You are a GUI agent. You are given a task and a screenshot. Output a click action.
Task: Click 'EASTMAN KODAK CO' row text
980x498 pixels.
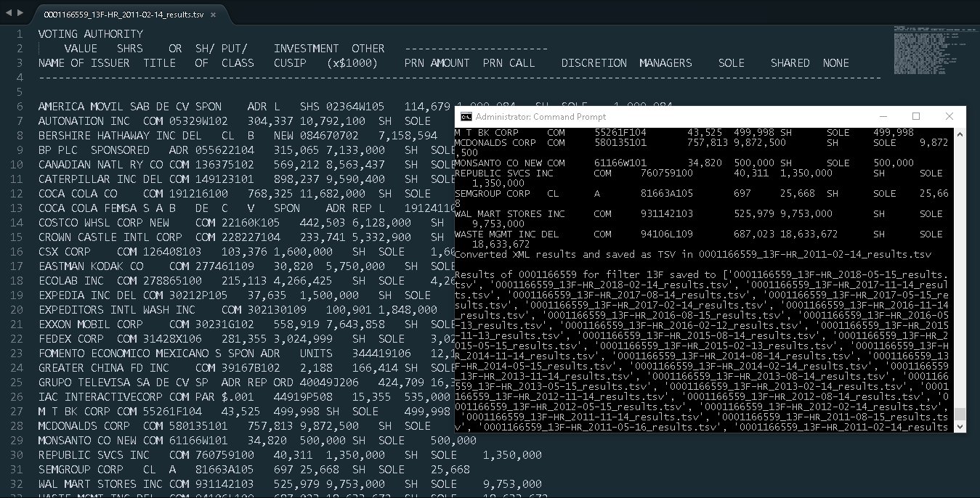tap(91, 266)
